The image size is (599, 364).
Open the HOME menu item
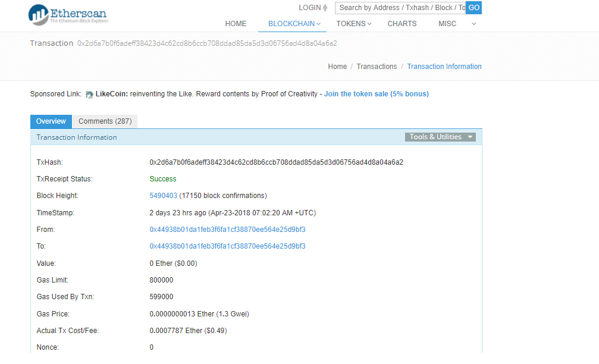tap(236, 24)
